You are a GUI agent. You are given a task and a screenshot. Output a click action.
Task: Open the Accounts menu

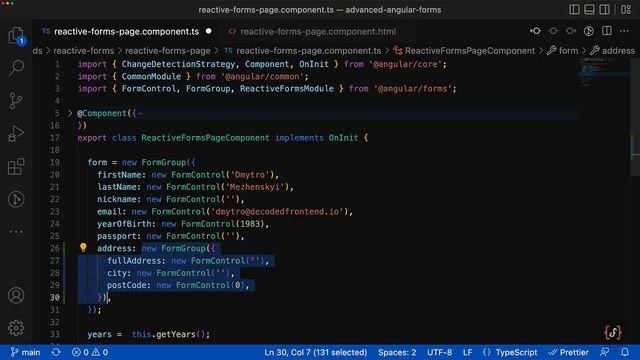coord(16,295)
